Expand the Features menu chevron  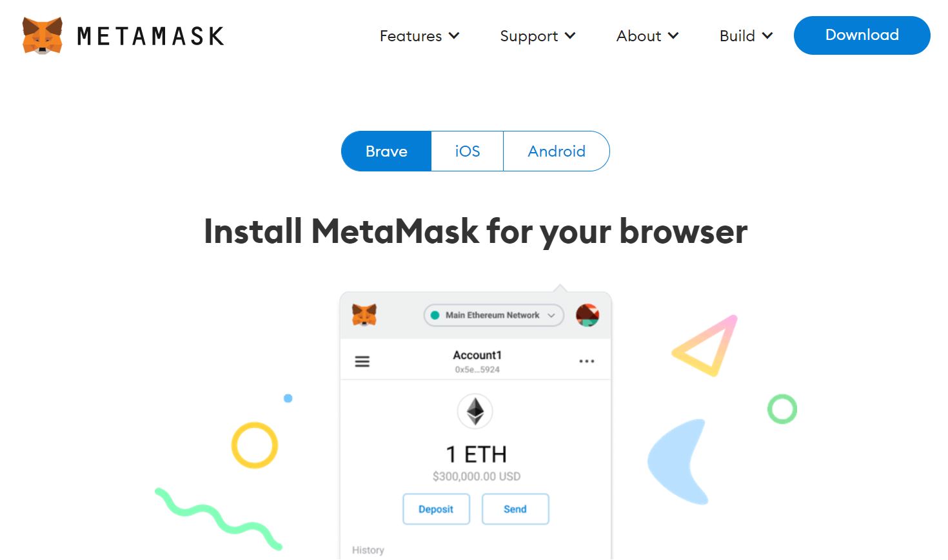tap(454, 36)
